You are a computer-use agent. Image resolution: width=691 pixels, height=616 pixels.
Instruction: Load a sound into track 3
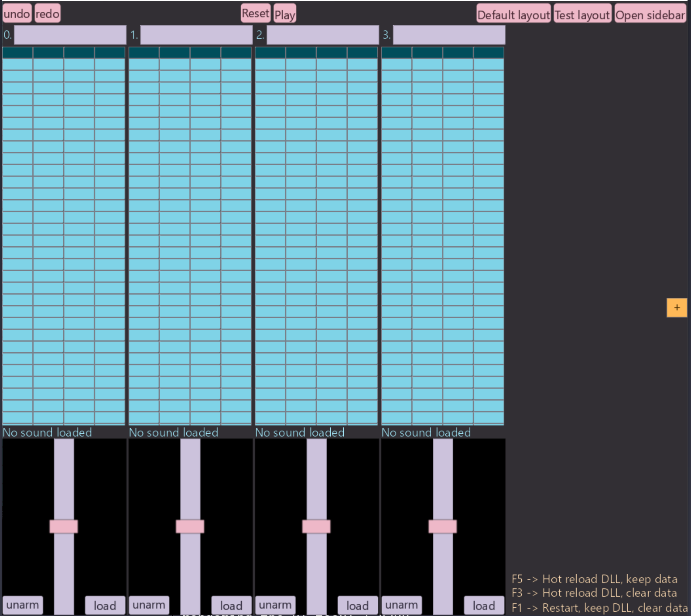pyautogui.click(x=484, y=606)
